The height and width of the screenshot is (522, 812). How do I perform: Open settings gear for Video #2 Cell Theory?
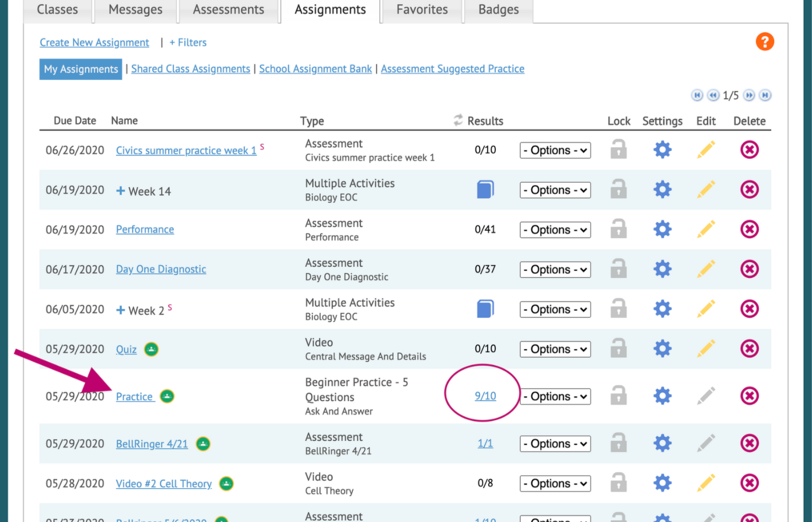click(x=662, y=483)
